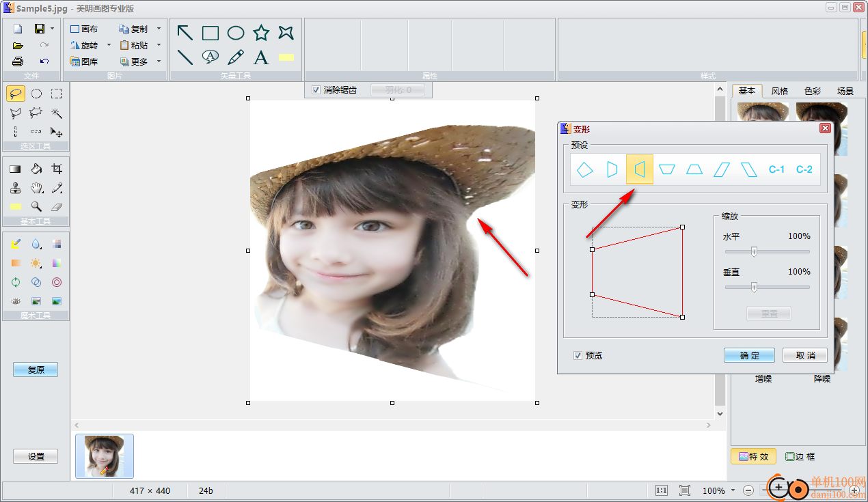This screenshot has width=868, height=502.
Task: Select the speech bubble text tool
Action: (211, 57)
